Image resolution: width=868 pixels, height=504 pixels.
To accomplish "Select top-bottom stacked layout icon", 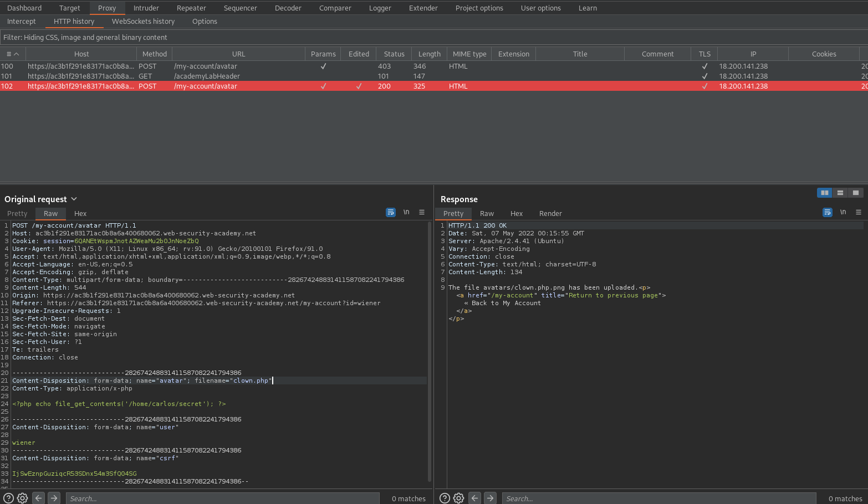I will pyautogui.click(x=840, y=193).
